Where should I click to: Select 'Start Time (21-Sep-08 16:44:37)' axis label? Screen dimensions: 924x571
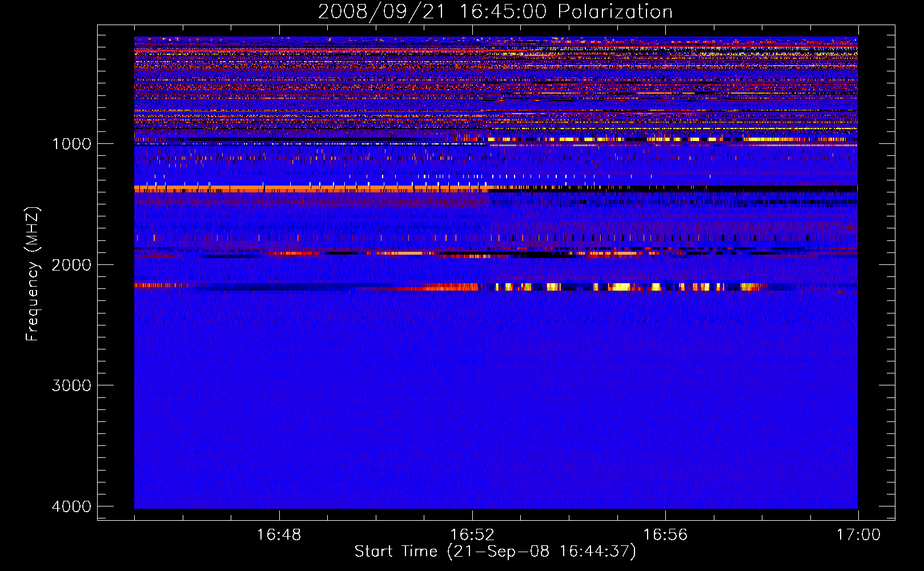(x=495, y=552)
